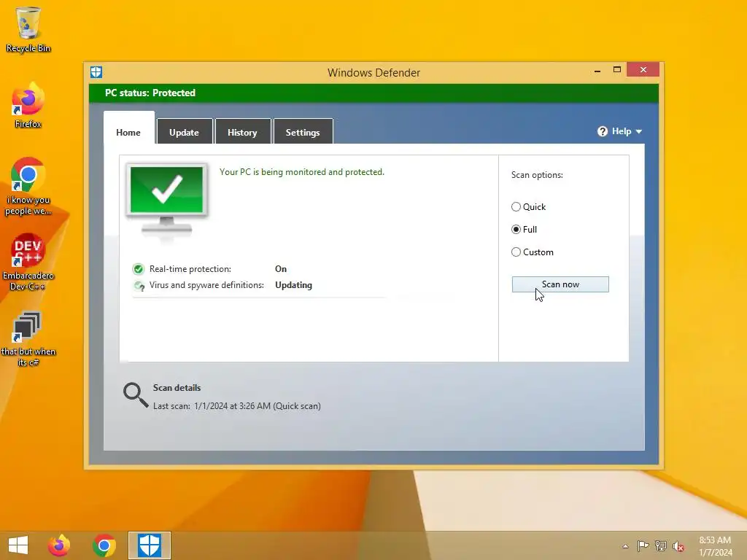The width and height of the screenshot is (747, 560).
Task: Switch to the Update tab
Action: 185,132
